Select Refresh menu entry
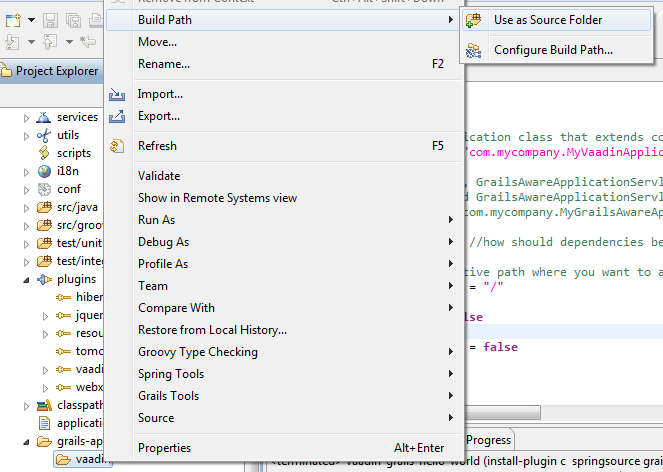Screen dimensions: 663x472 point(284,146)
